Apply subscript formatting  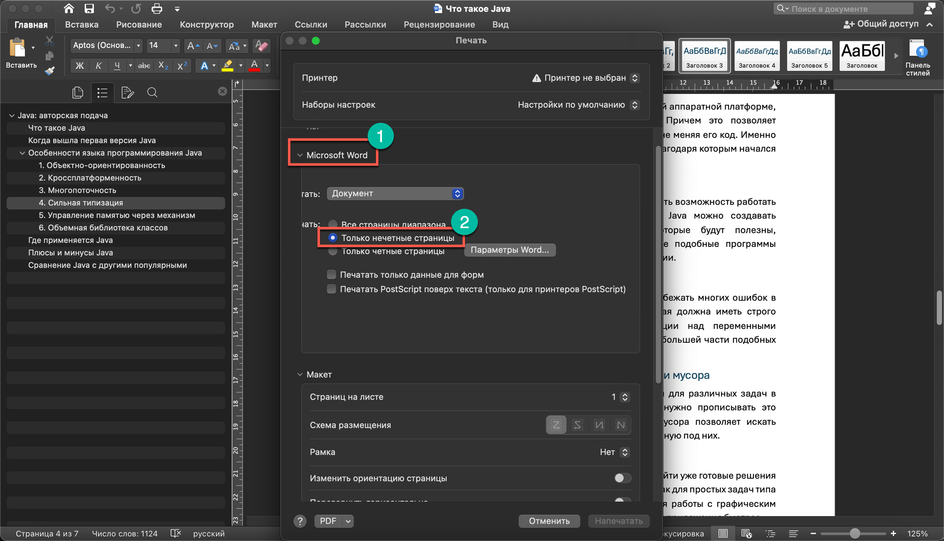coord(163,66)
